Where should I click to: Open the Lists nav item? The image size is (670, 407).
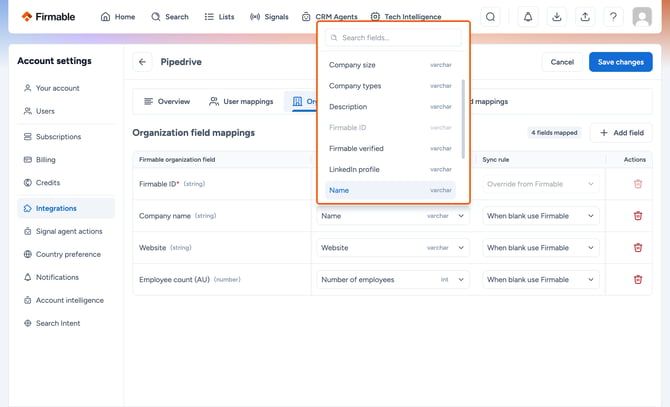219,17
